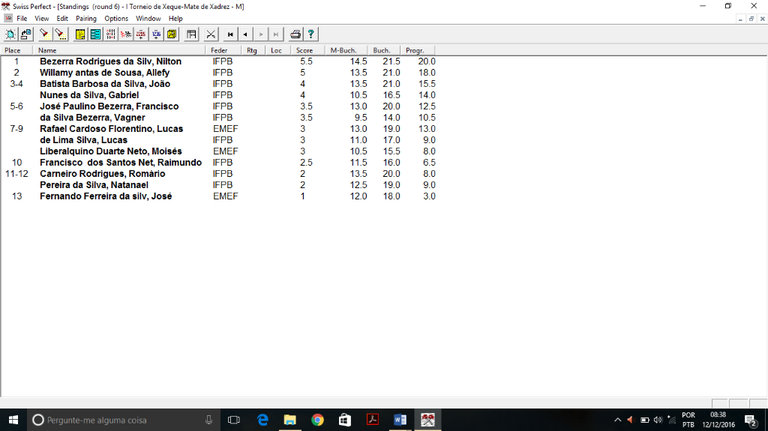Click the cyan list toolbar icon
Screen dimensions: 768x431
coord(95,34)
